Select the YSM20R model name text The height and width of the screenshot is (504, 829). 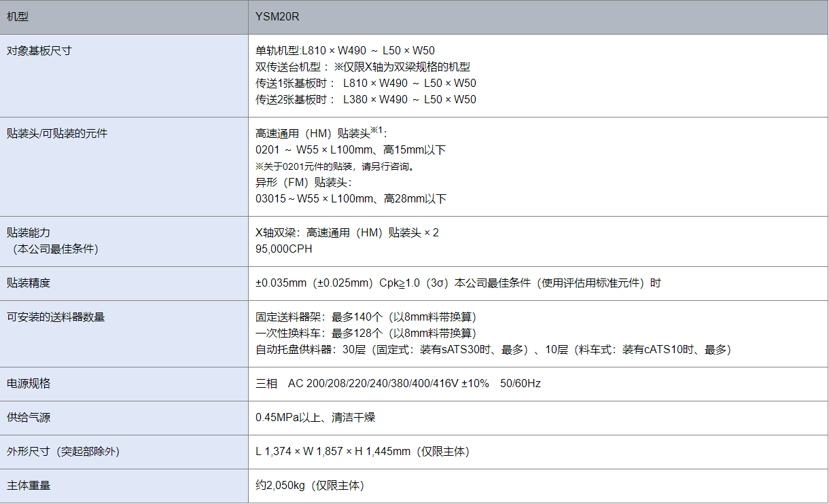point(277,17)
